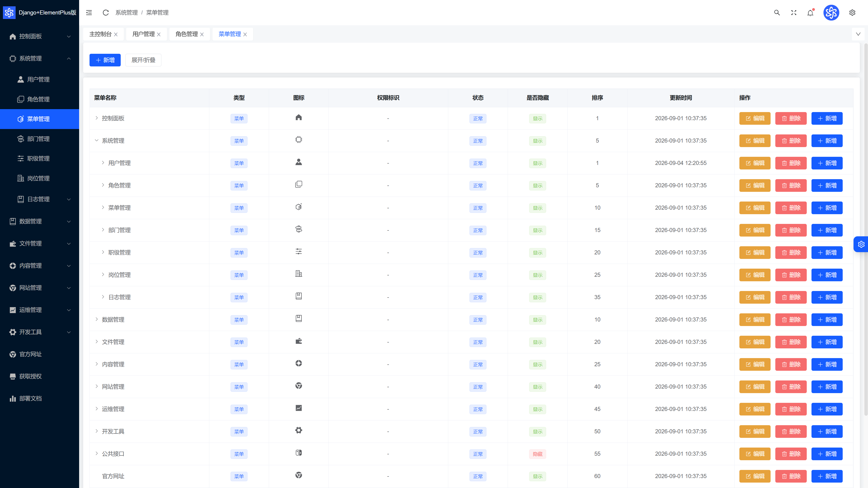Click the 菜单名称 column header
The image size is (868, 488).
[149, 98]
